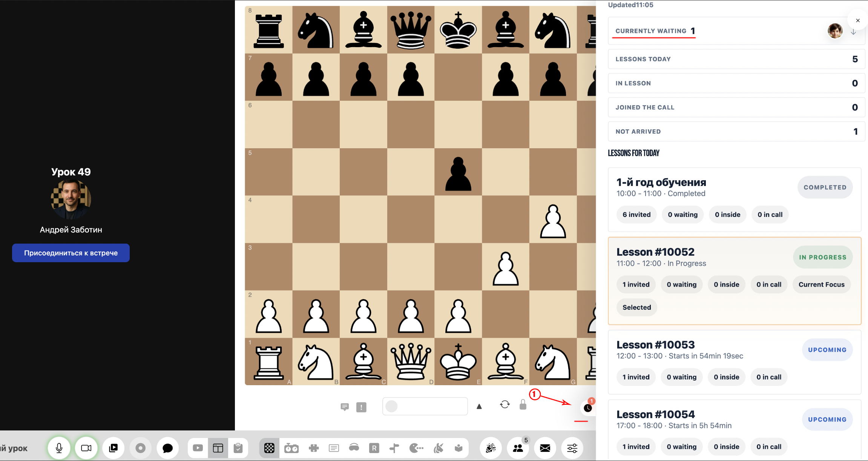Click the record circle button
This screenshot has width=868, height=461.
(x=141, y=448)
